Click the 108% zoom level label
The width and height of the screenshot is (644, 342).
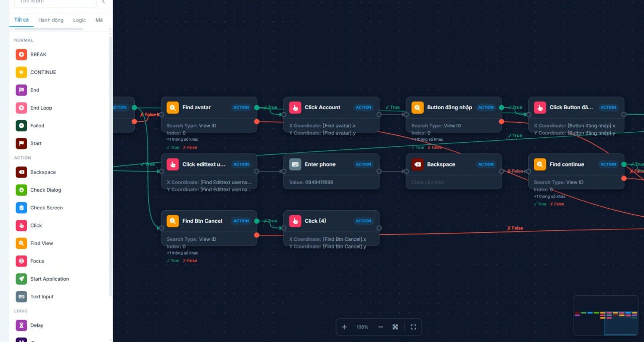click(362, 327)
